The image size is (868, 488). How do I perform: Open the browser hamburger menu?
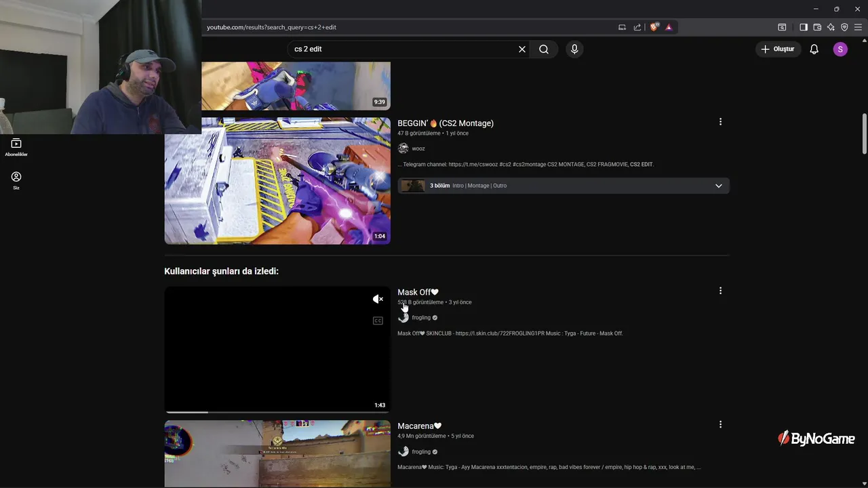coord(858,27)
